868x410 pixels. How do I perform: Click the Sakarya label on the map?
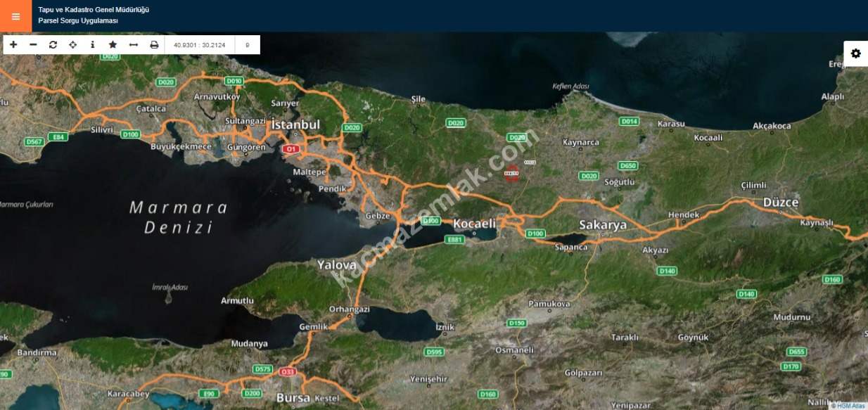click(603, 225)
